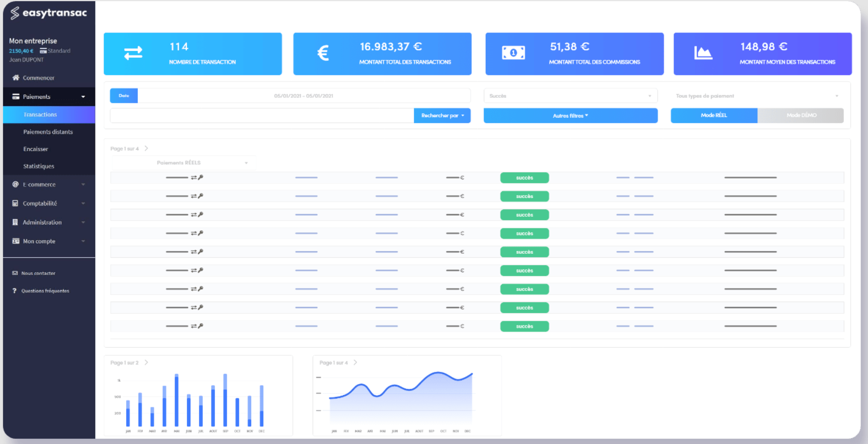Viewport: 868px width, 444px height.
Task: Click the building icon beside Administration
Action: 15,222
